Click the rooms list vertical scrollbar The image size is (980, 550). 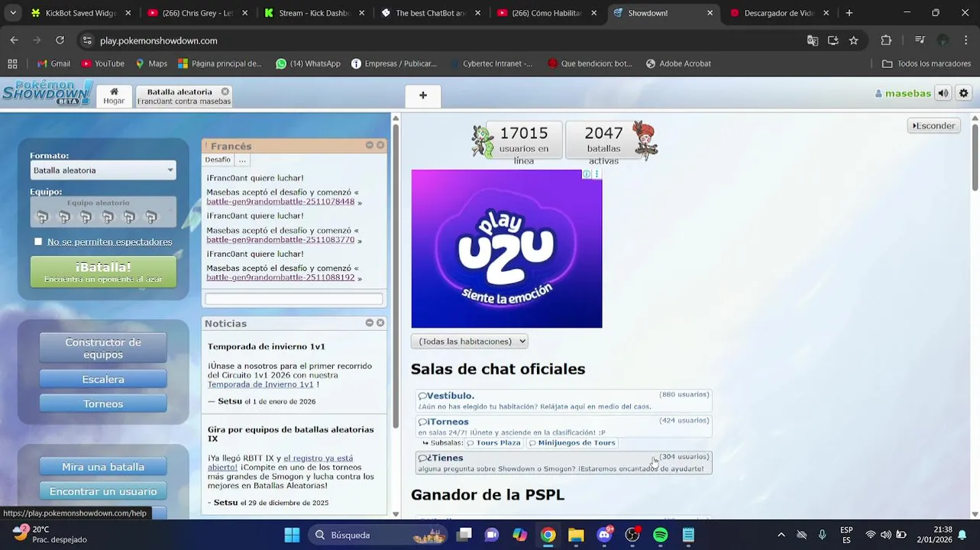[975, 157]
